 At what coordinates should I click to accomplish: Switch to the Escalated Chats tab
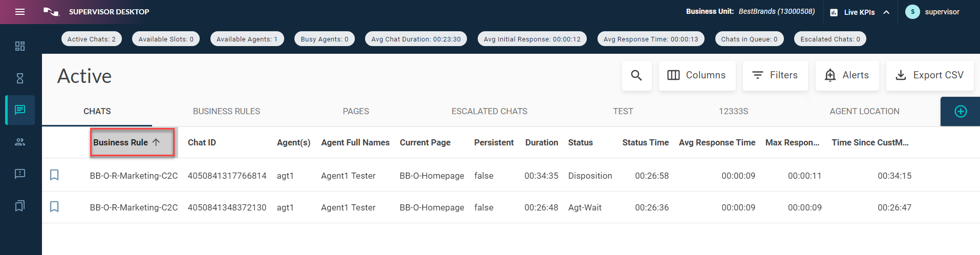[x=489, y=111]
